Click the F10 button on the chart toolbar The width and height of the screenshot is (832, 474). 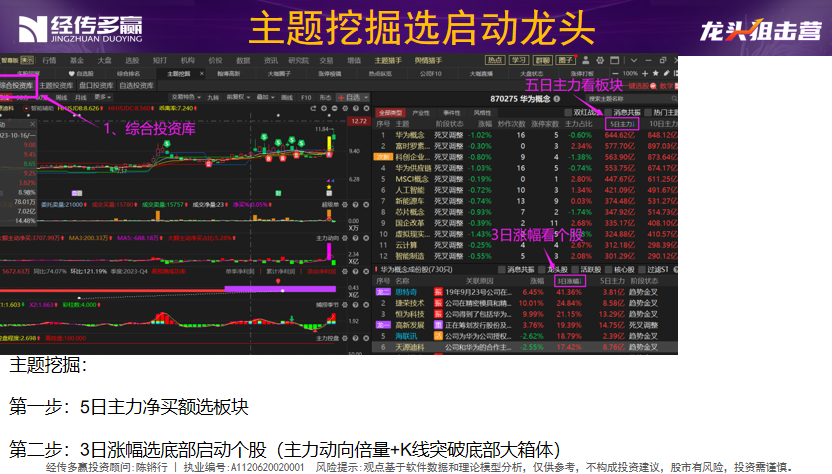306,97
